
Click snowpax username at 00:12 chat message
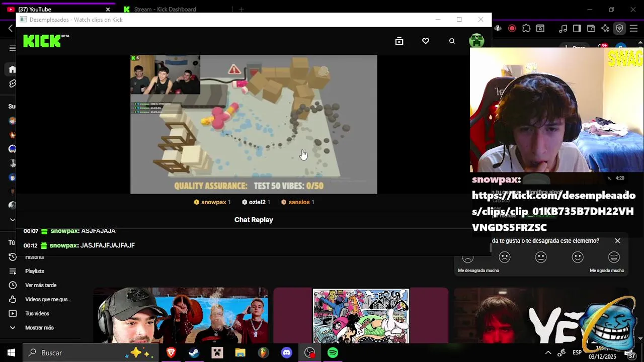coord(64,245)
